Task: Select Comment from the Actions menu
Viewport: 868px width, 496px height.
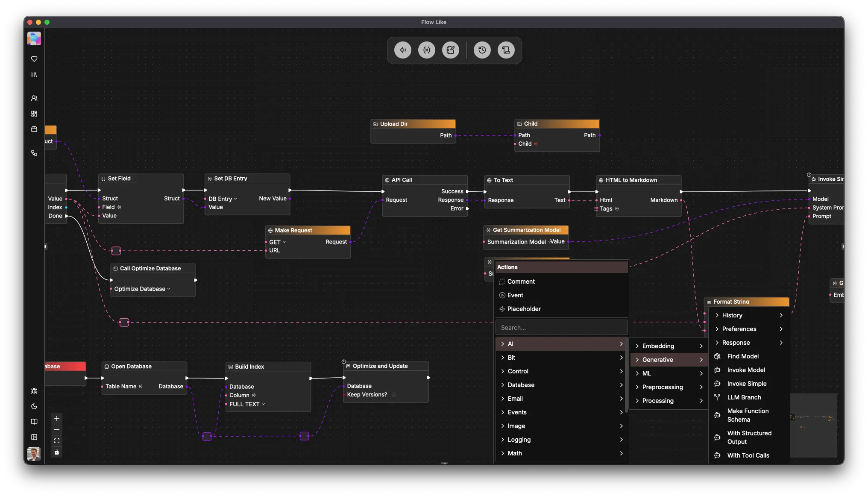Action: 521,281
